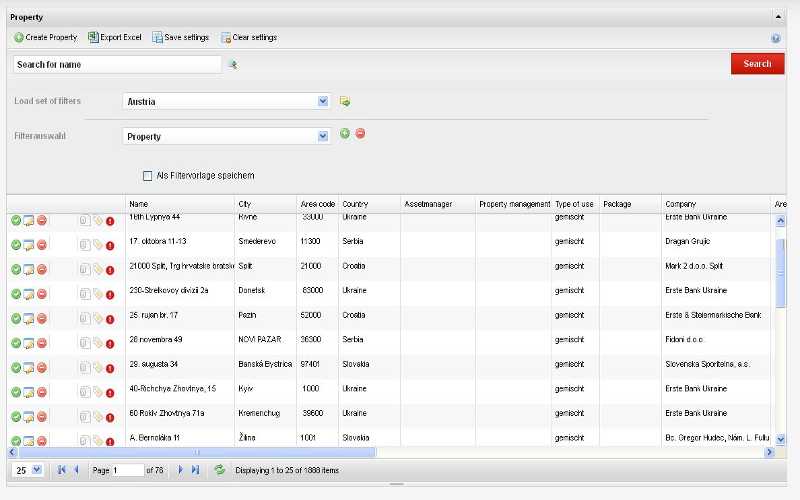Image resolution: width=800 pixels, height=500 pixels.
Task: Click green check icon in 230-Strelkovoy row
Action: (x=16, y=294)
